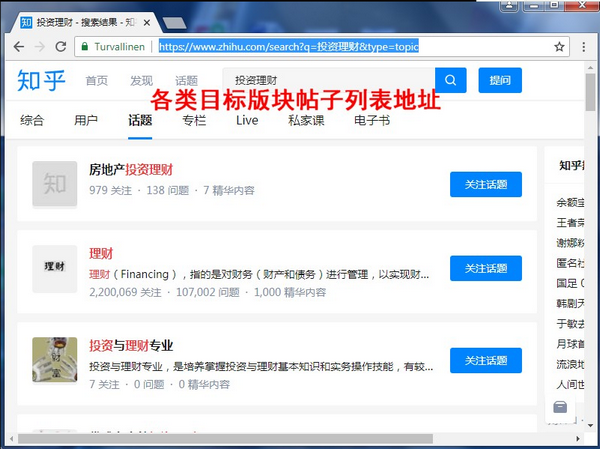Image resolution: width=600 pixels, height=449 pixels.
Task: Click '138 问题' text
Action: point(168,190)
